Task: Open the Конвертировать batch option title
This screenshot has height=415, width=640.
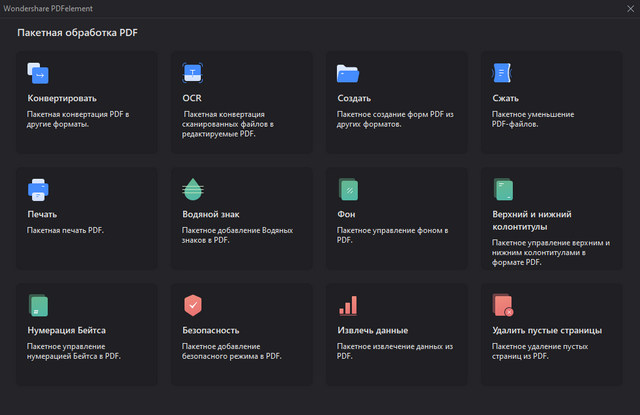Action: [x=62, y=99]
